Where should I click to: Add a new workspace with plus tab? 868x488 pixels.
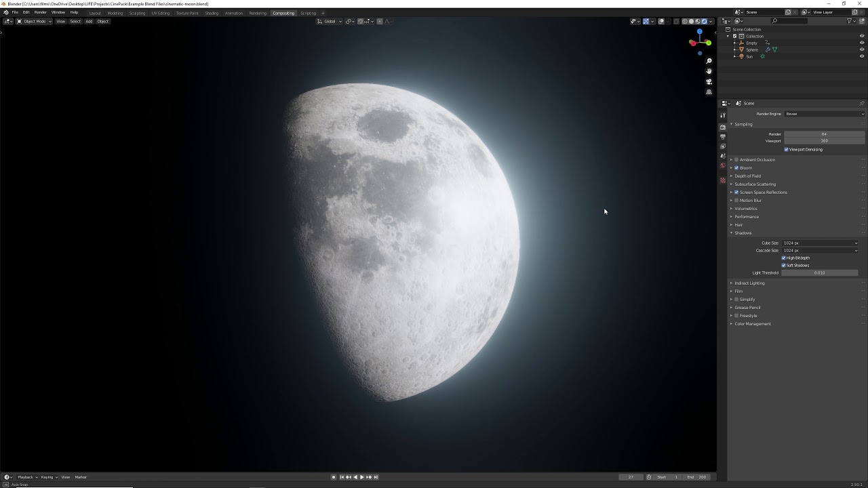[323, 13]
